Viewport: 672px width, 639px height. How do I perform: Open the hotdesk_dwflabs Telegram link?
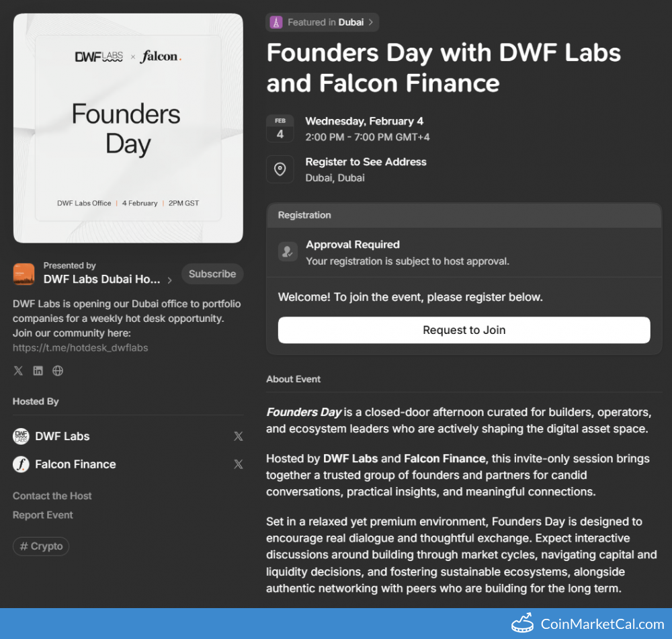pyautogui.click(x=80, y=348)
